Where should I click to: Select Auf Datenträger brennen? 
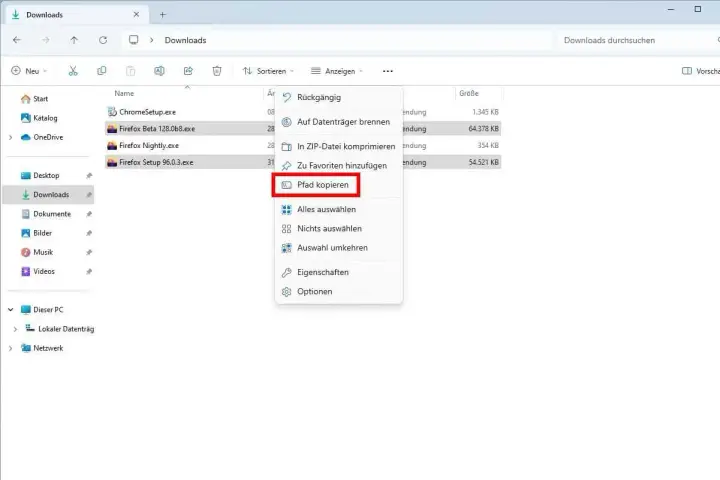(338, 122)
